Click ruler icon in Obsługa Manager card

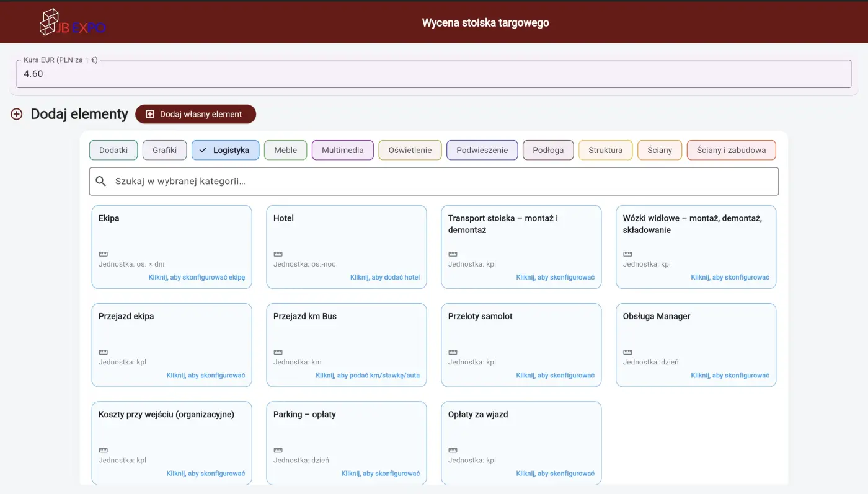click(628, 352)
